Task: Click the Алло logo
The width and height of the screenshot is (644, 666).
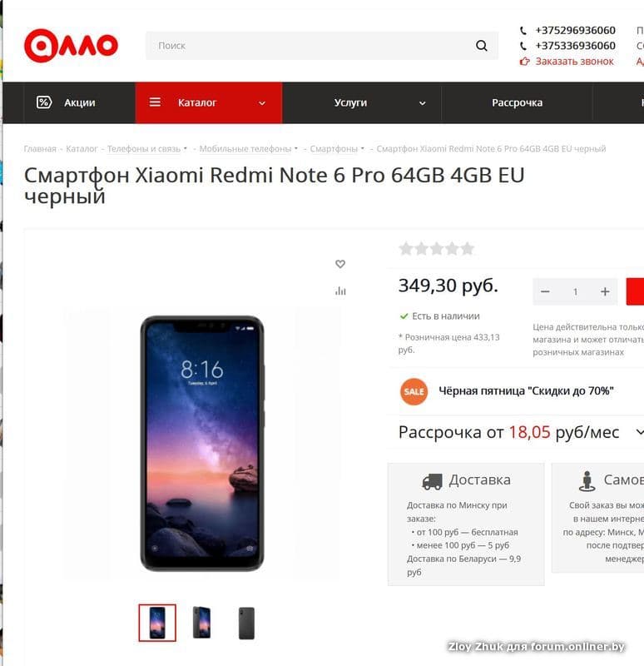Action: click(x=71, y=46)
